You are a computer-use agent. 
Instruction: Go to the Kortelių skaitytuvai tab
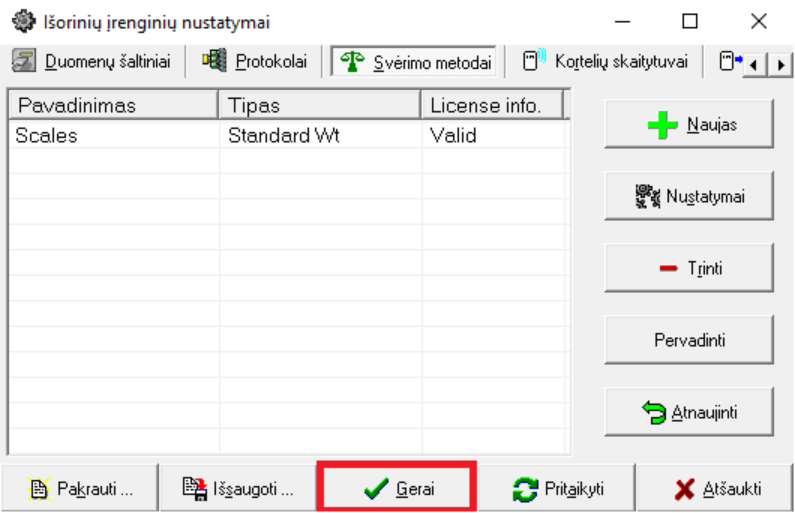pyautogui.click(x=606, y=62)
